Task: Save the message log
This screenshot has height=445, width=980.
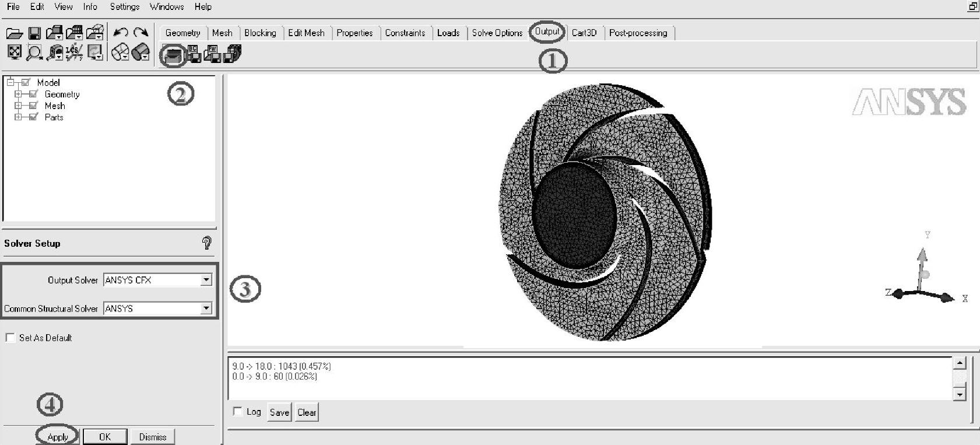Action: [279, 412]
